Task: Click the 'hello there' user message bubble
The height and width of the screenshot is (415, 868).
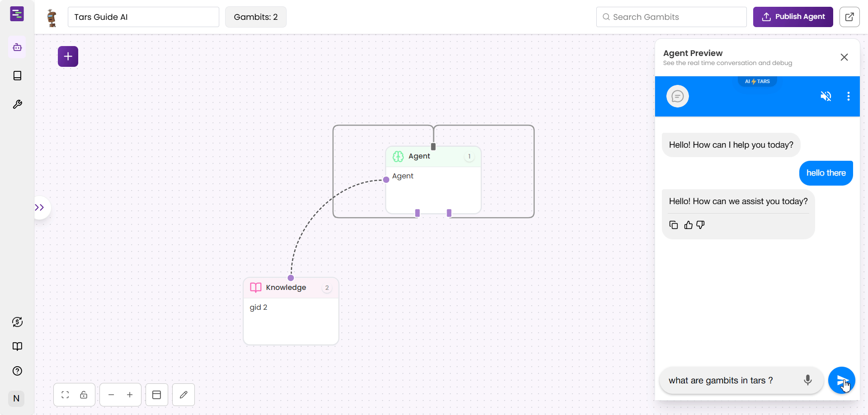Action: point(826,173)
